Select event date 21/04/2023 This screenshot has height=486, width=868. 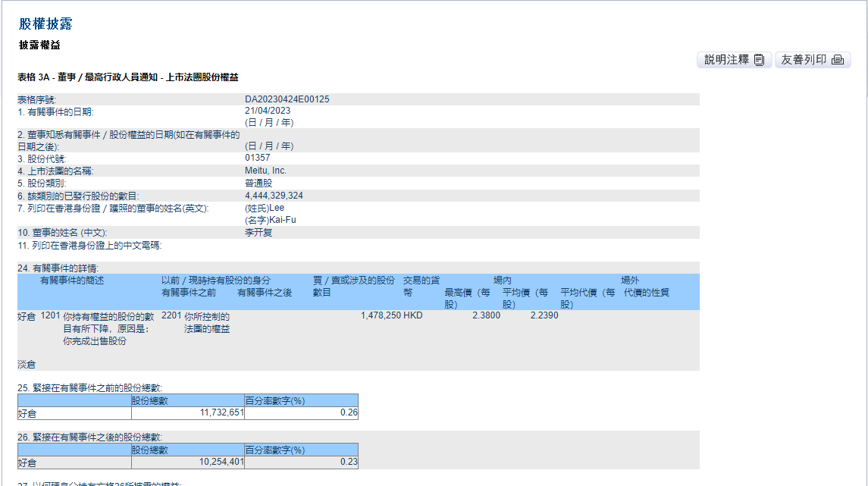[x=268, y=111]
